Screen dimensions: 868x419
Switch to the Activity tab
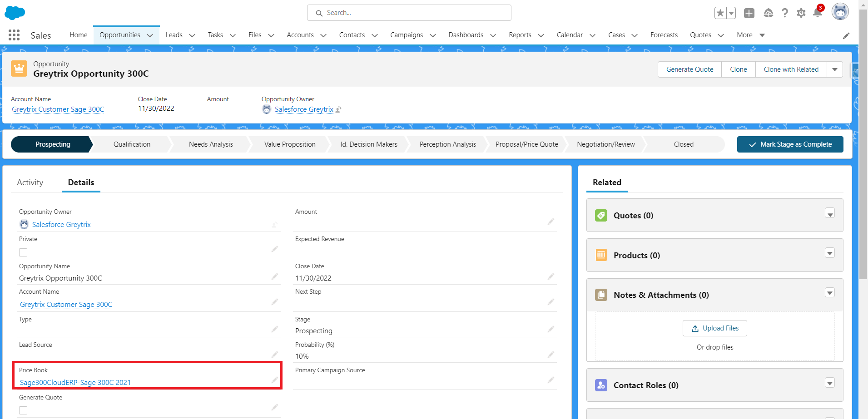[x=30, y=182]
